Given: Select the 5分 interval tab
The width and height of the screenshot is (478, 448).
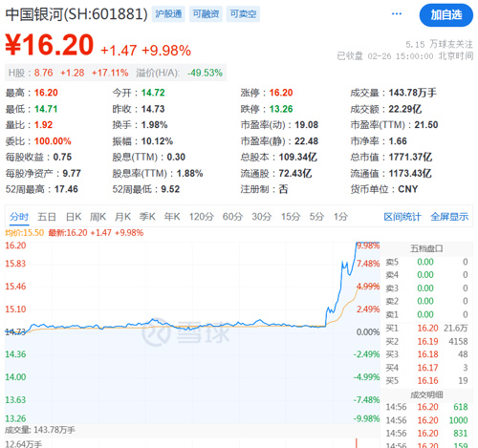Looking at the screenshot, I should point(316,217).
